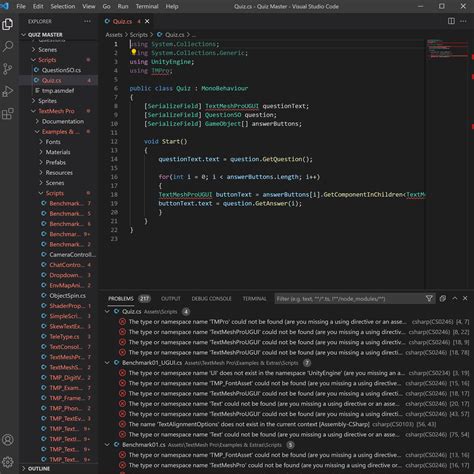Screen dimensions: 474x474
Task: Open the Source Control view
Action: [8, 69]
